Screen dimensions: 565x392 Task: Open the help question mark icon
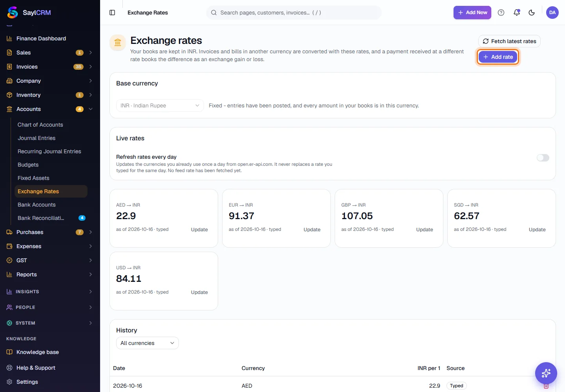[x=501, y=13]
